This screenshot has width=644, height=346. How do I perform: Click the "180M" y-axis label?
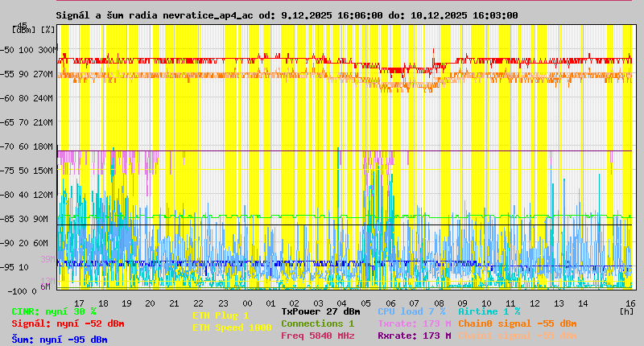pyautogui.click(x=45, y=146)
